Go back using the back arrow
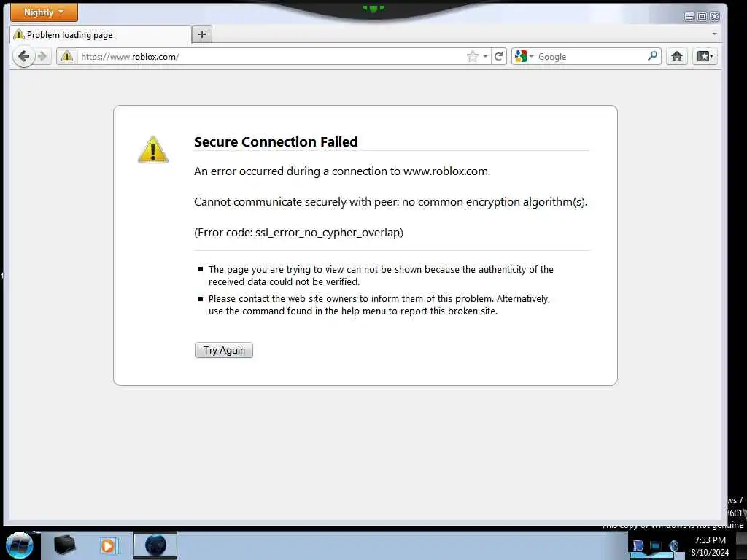Screen dimensions: 747x560 23,57
